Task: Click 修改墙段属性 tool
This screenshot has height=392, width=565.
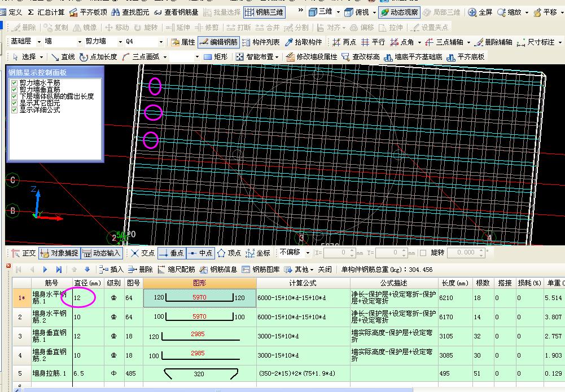Action: click(x=312, y=57)
